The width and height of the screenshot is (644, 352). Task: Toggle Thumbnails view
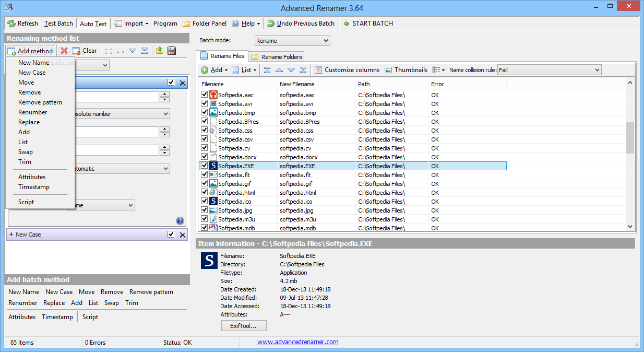point(406,70)
